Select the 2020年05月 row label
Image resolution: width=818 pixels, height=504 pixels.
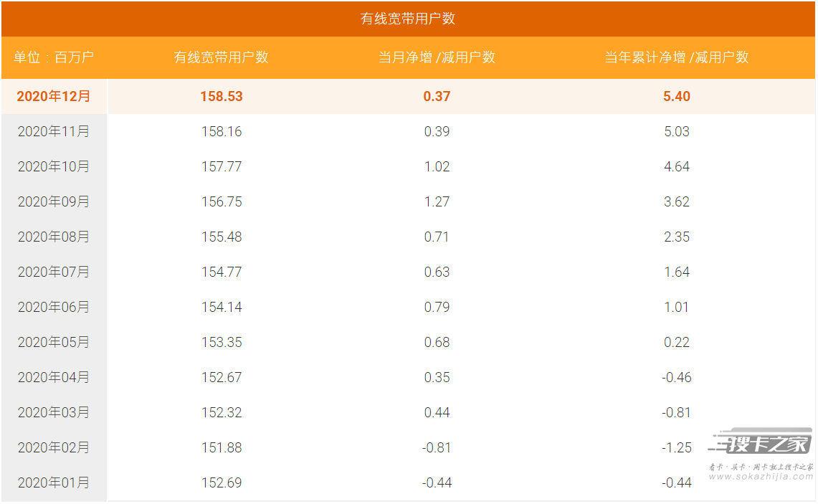tap(54, 342)
